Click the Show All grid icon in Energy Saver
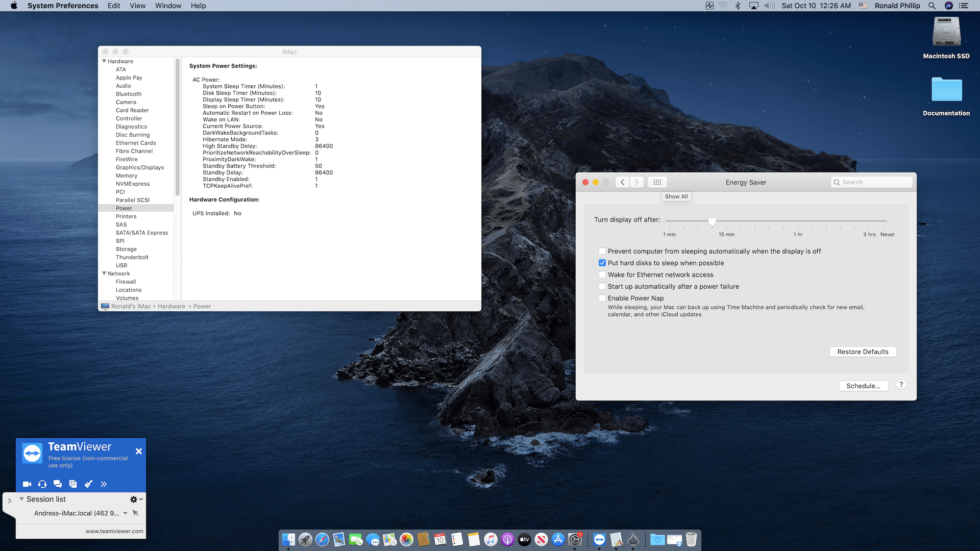Viewport: 980px width, 551px height. coord(657,182)
